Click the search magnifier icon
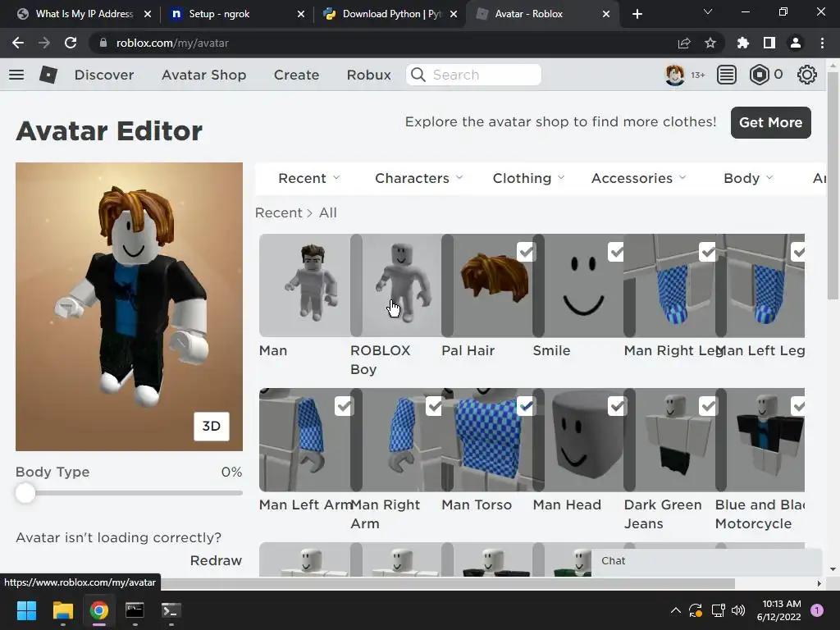The width and height of the screenshot is (840, 630). pos(418,75)
